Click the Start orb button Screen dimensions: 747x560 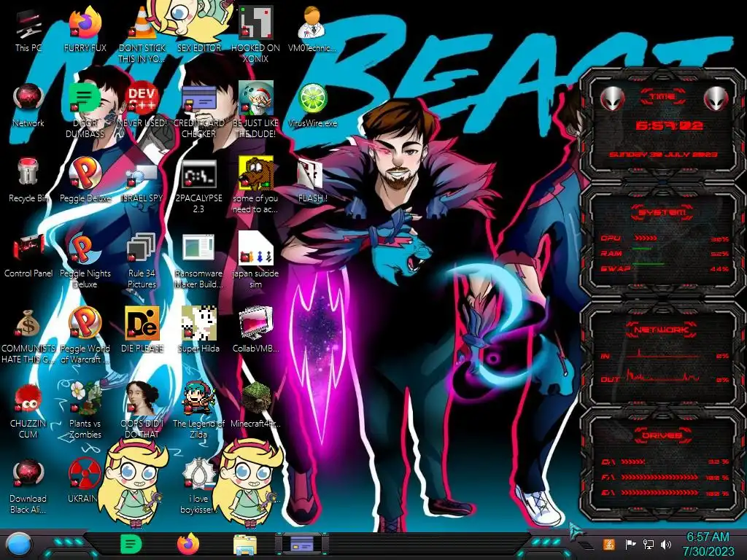click(19, 544)
